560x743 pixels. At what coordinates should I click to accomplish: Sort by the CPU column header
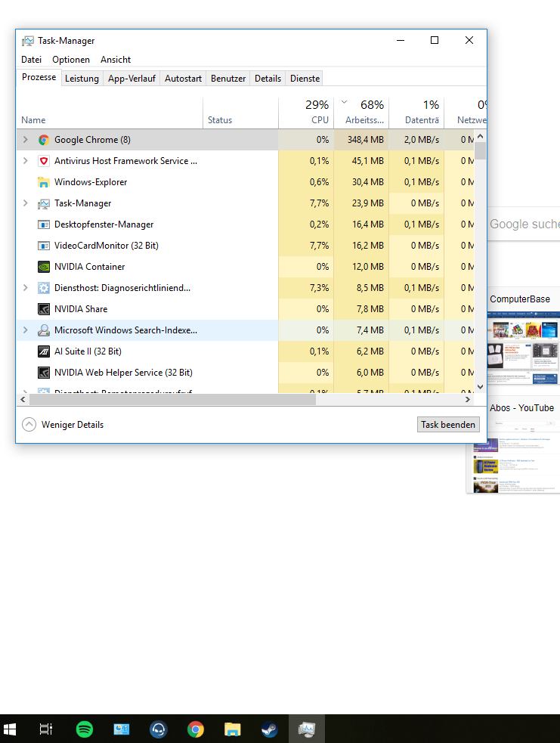pos(306,113)
